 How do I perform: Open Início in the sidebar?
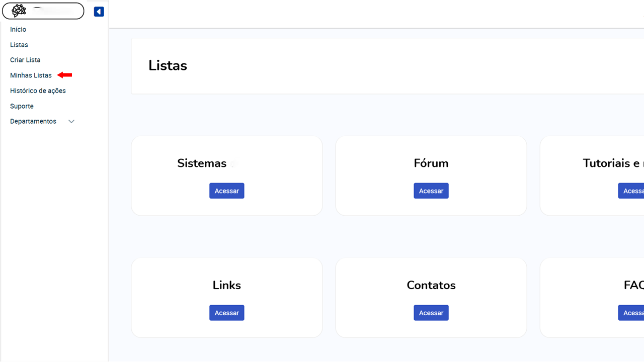pos(18,30)
